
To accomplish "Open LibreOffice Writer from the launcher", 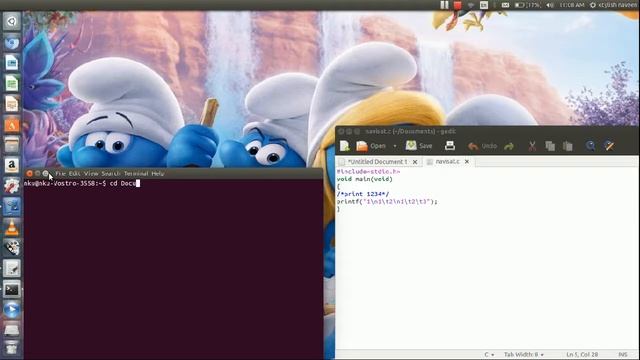I will (x=11, y=62).
